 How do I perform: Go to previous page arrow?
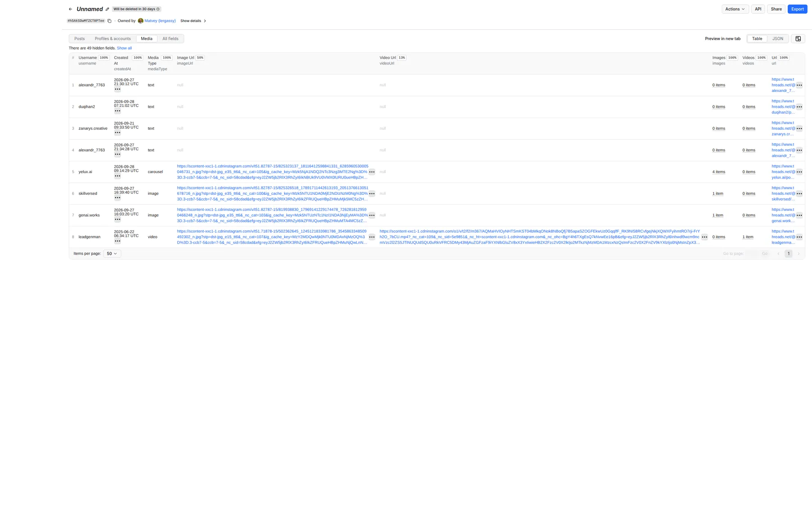[778, 254]
